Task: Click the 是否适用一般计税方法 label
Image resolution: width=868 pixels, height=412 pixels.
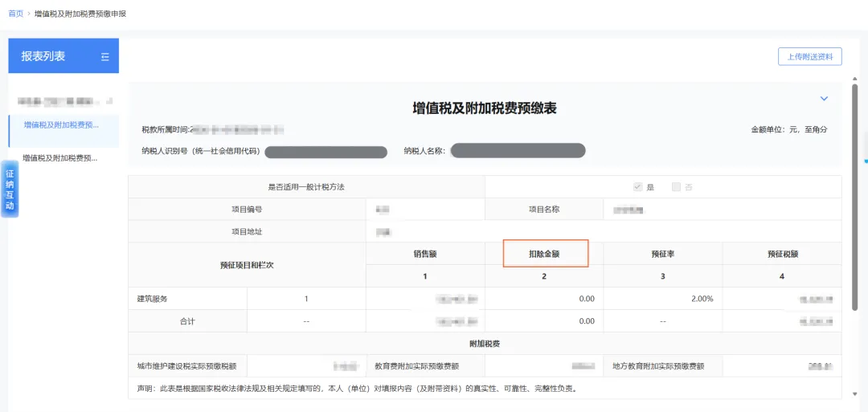Action: 306,187
